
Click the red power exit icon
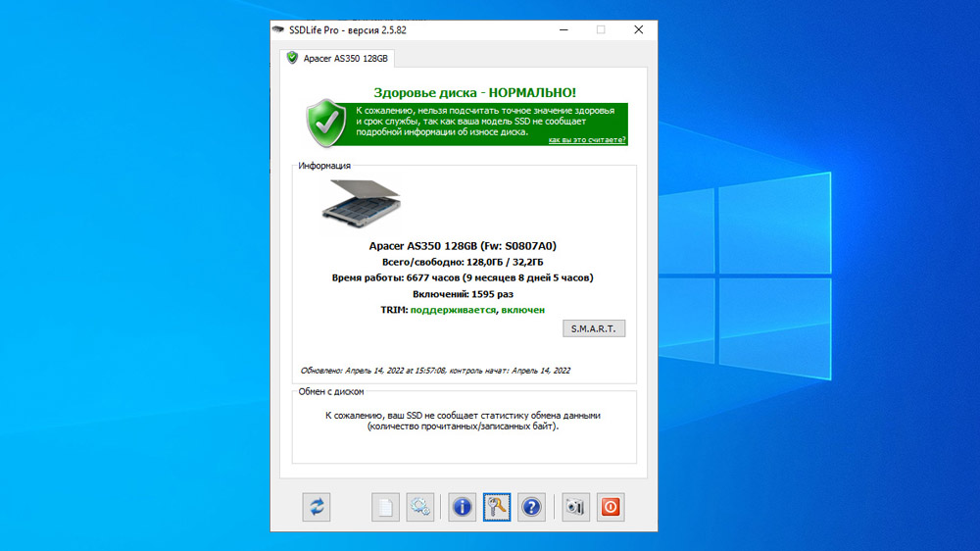pyautogui.click(x=611, y=507)
